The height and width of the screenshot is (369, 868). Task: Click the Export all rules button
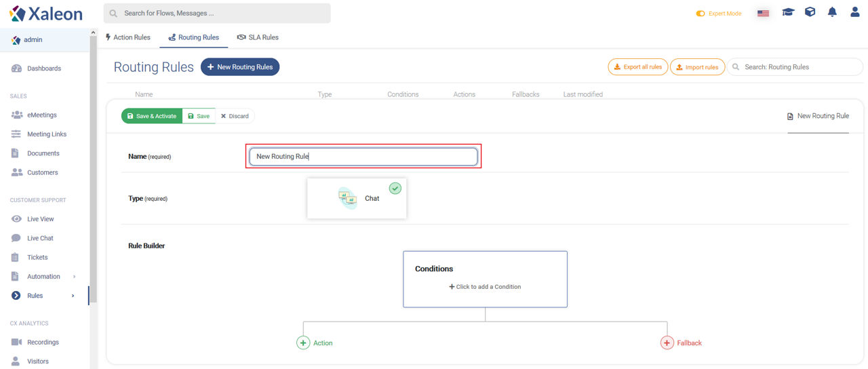637,67
